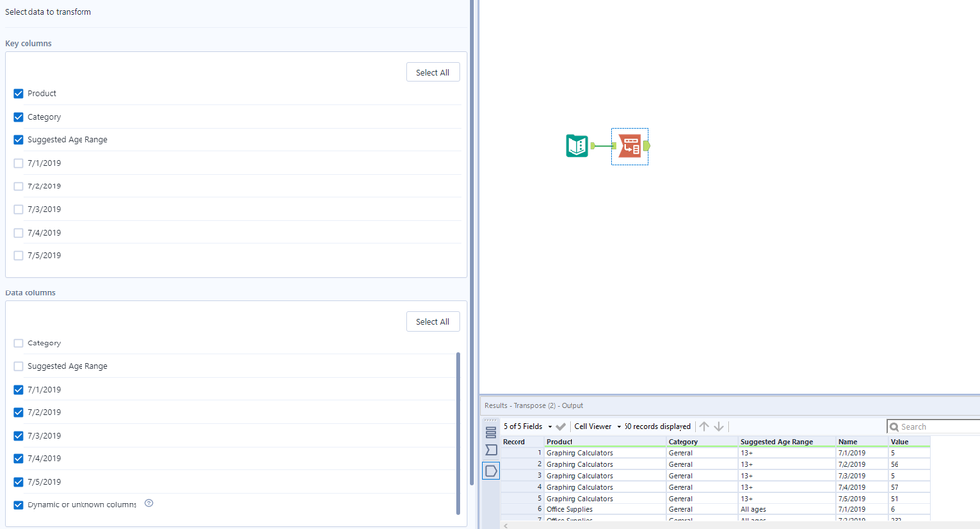Click the Value column header

(x=909, y=442)
